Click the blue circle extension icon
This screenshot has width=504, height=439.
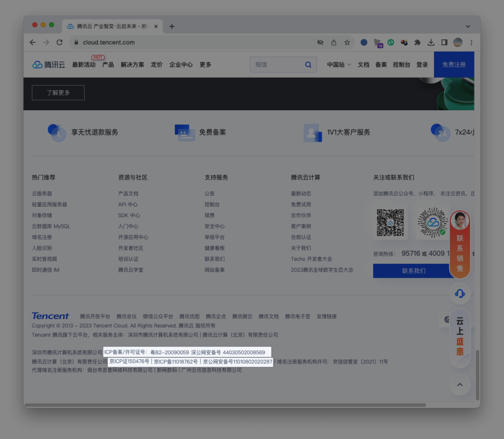pyautogui.click(x=364, y=42)
